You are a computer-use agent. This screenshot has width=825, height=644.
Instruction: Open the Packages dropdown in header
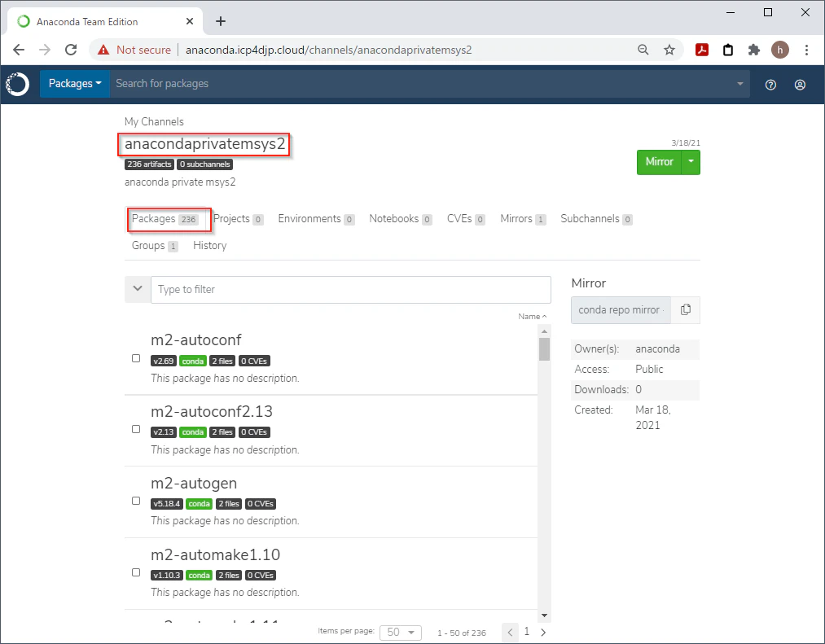point(75,84)
